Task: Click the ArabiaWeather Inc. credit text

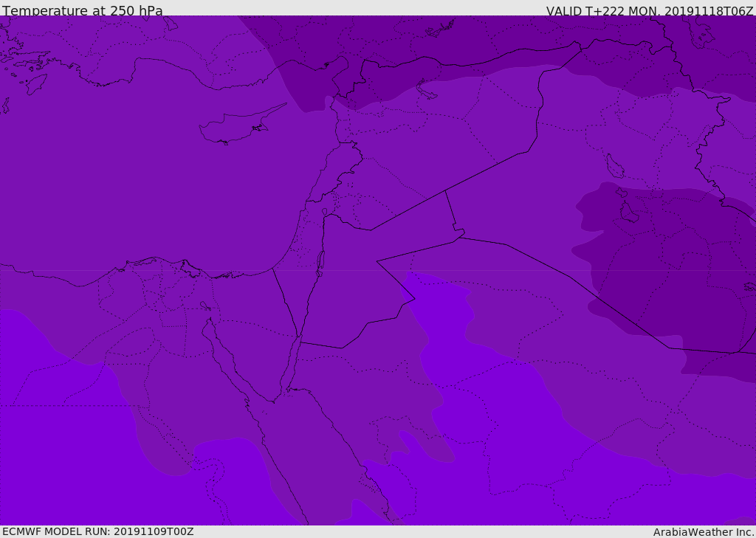Action: click(x=704, y=532)
